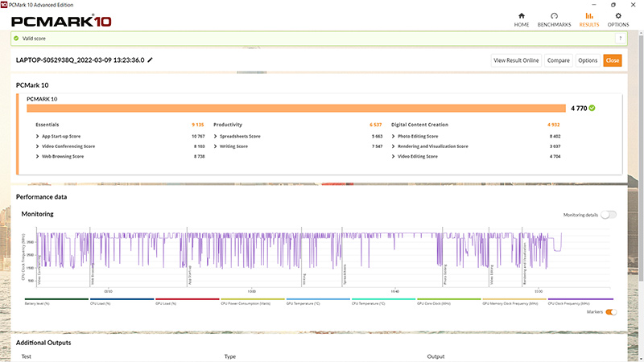Click the Type column header
The width and height of the screenshot is (644, 362).
(230, 356)
